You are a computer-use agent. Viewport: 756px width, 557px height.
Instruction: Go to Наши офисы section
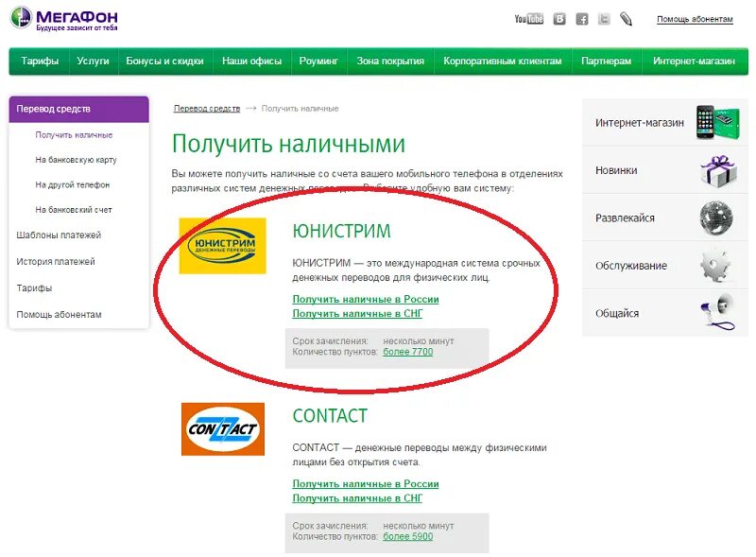click(251, 61)
